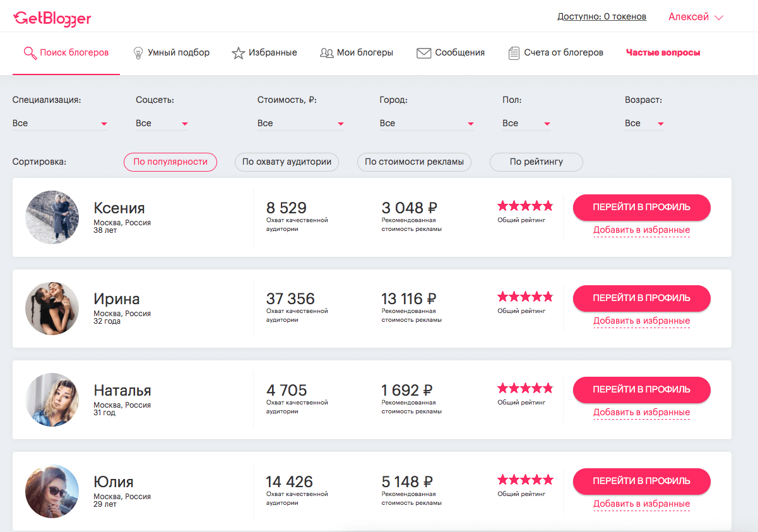Screen dimensions: 758x532
Task: Click the star icon for Избранные
Action: click(238, 53)
